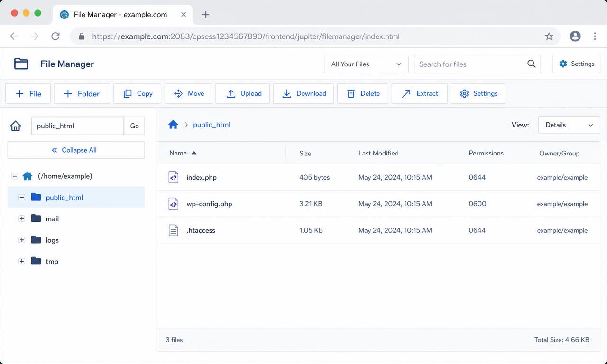Open the browser three-dot menu

(x=595, y=36)
